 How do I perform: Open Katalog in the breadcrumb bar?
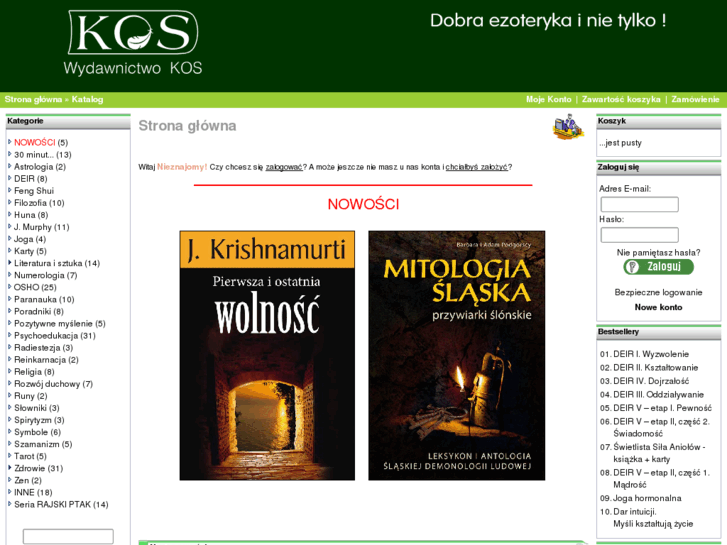click(87, 99)
